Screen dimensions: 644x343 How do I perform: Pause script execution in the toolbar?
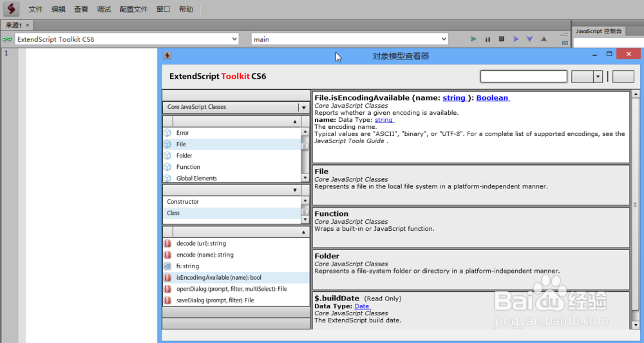tap(488, 39)
